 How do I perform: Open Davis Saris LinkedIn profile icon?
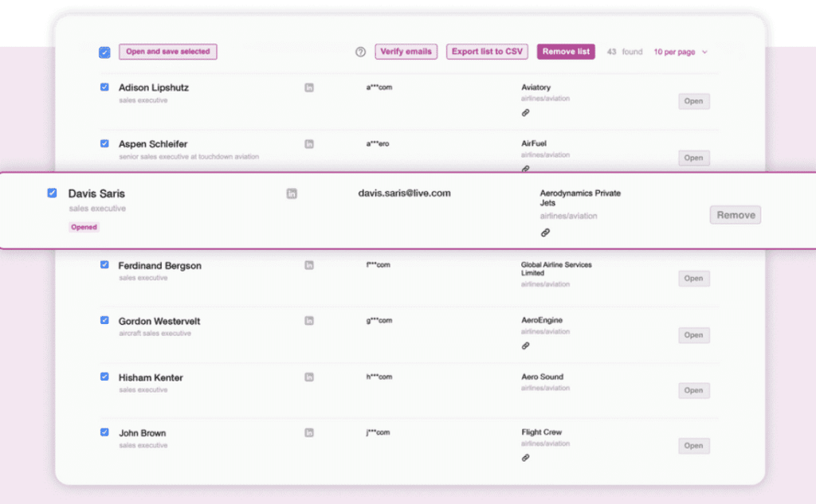(x=292, y=193)
